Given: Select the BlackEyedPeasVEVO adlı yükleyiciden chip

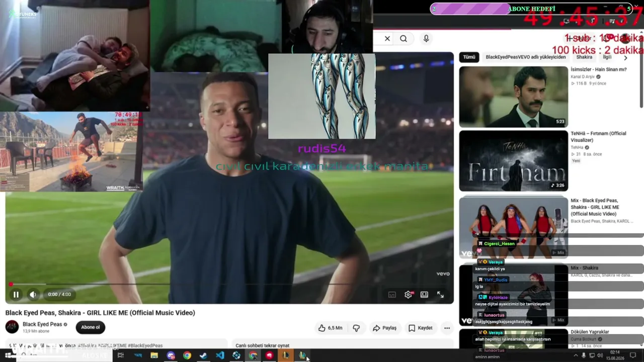Looking at the screenshot, I should click(526, 57).
